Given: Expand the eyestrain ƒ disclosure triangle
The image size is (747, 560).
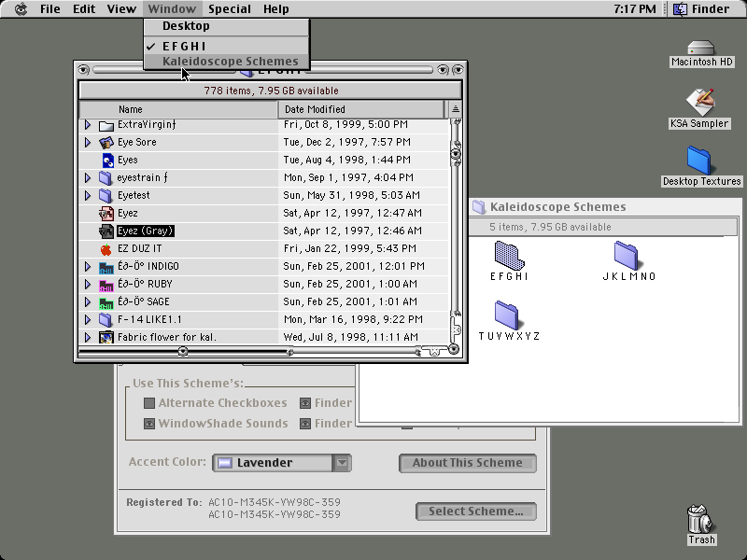Looking at the screenshot, I should click(x=88, y=177).
